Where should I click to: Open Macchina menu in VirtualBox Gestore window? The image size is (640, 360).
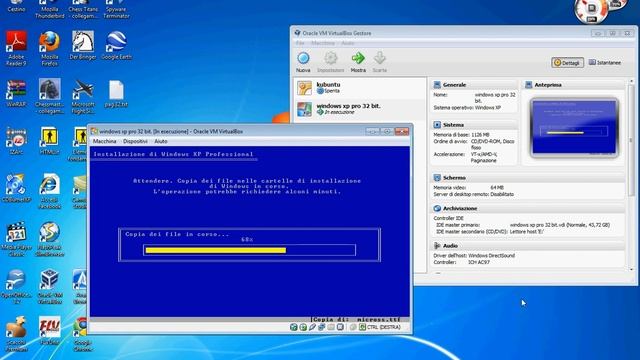pyautogui.click(x=323, y=43)
